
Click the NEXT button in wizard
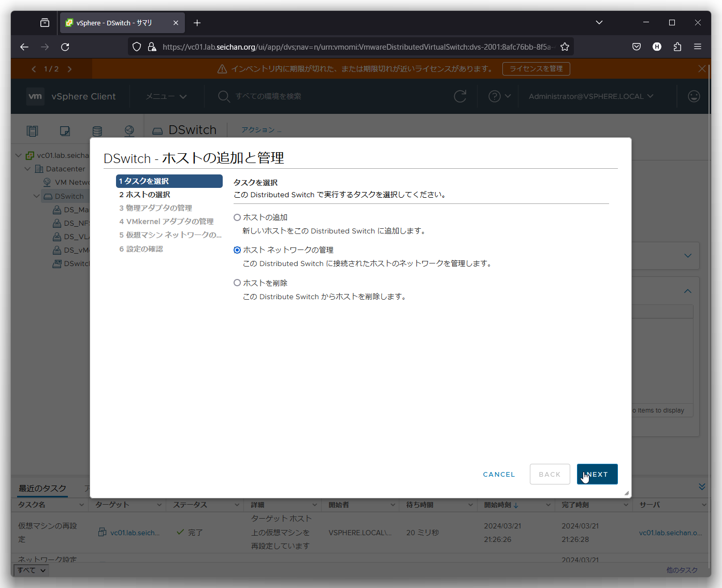pyautogui.click(x=597, y=474)
